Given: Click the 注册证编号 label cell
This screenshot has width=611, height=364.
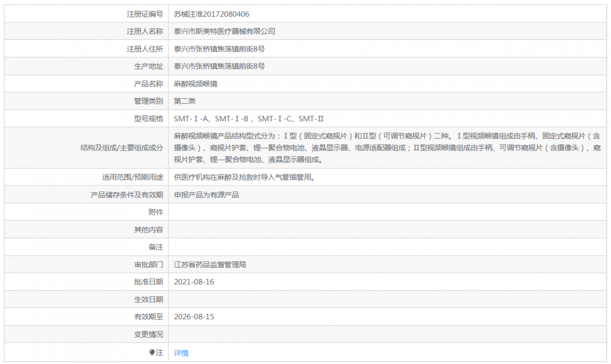Looking at the screenshot, I should tap(145, 14).
